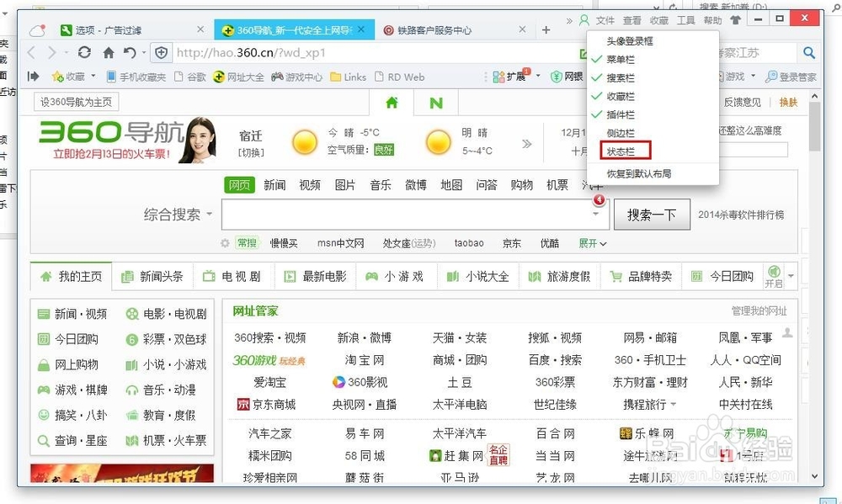The width and height of the screenshot is (842, 504).
Task: Click the user account icon in title bar
Action: coord(584,20)
